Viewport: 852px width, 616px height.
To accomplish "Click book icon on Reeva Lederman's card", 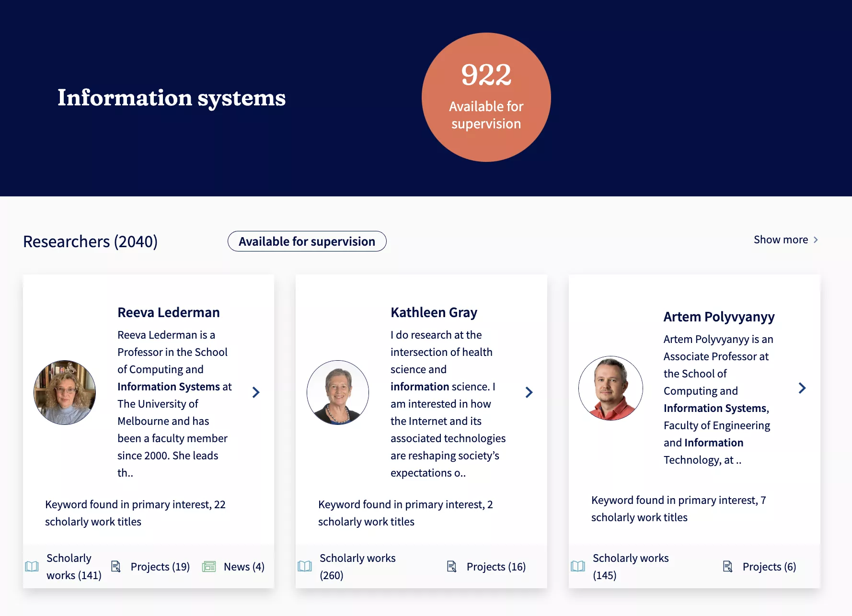I will pos(32,567).
